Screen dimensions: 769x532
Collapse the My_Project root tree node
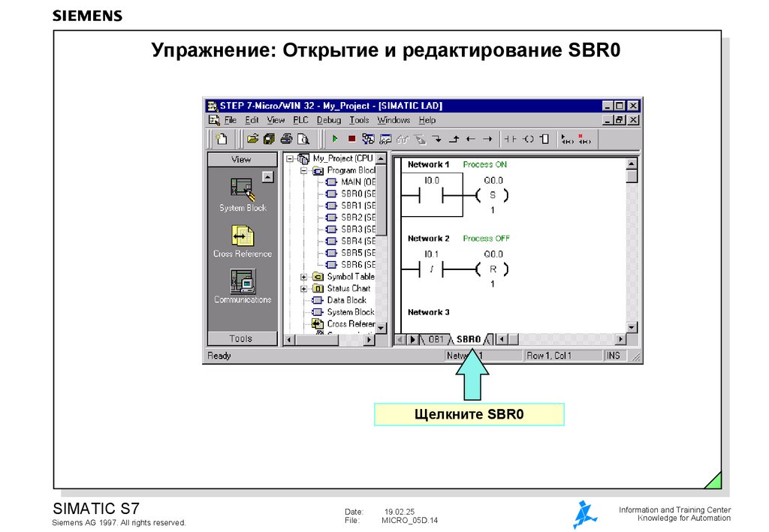point(290,159)
